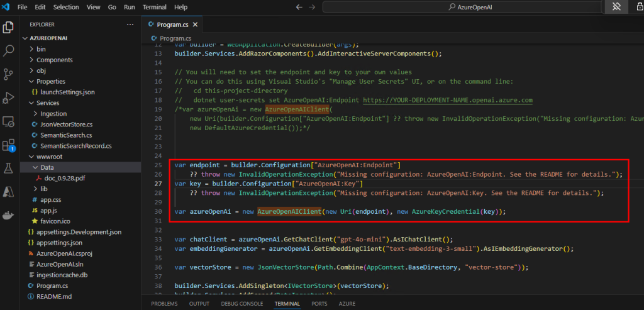The image size is (644, 310).
Task: Open Explorer more actions ellipsis
Action: (x=130, y=25)
